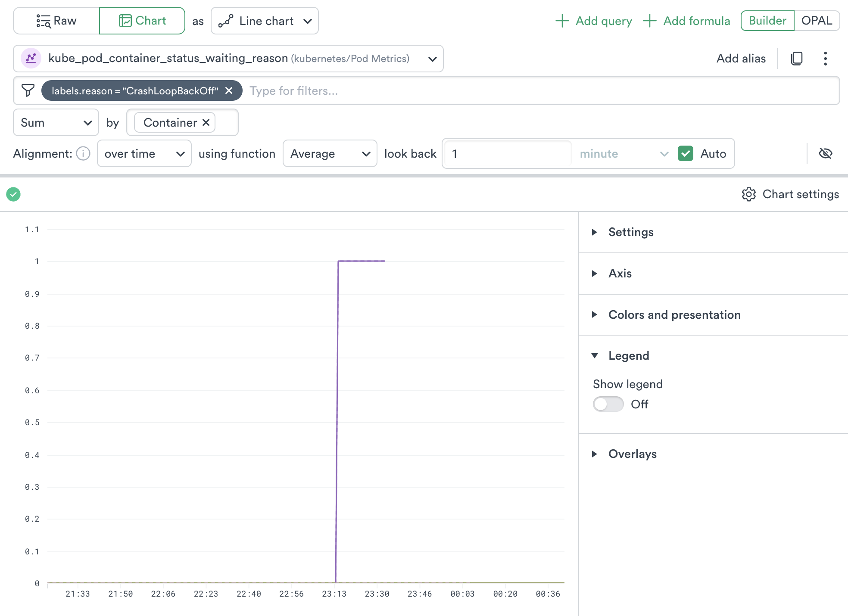Click the filter funnel icon

click(28, 90)
